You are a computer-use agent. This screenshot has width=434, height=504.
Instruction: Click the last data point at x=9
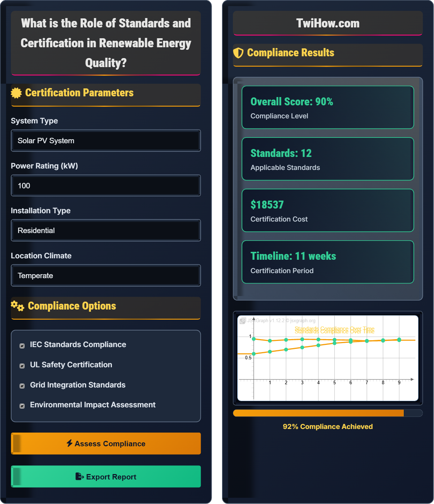(x=399, y=340)
